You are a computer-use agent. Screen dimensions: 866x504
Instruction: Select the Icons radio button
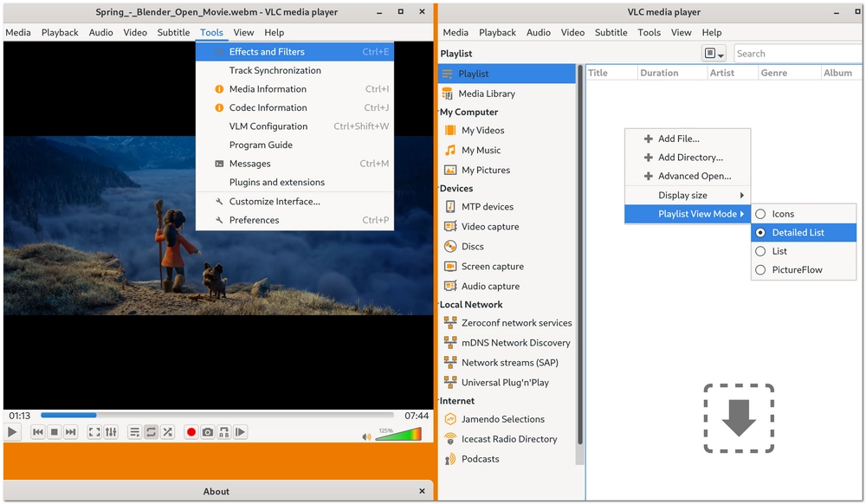click(760, 214)
